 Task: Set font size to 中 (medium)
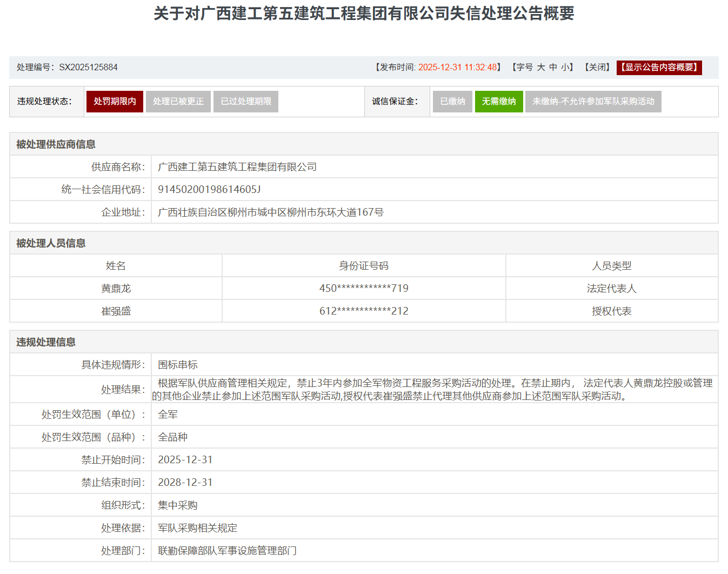(553, 68)
